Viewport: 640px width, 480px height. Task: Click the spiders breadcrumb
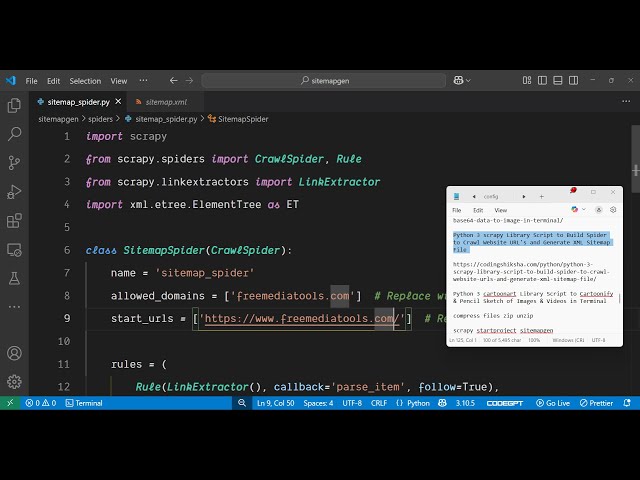tap(100, 119)
